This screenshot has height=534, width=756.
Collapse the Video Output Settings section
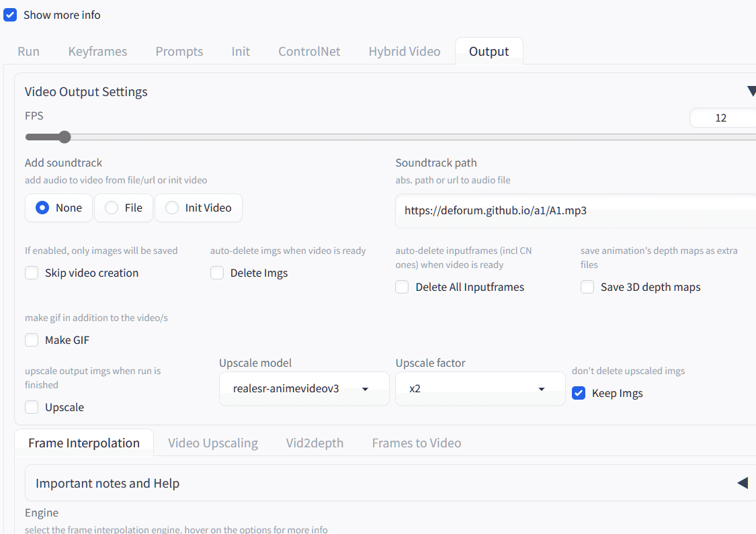point(750,91)
